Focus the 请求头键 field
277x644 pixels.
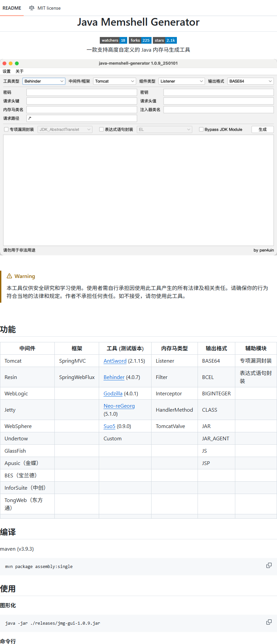(82, 101)
